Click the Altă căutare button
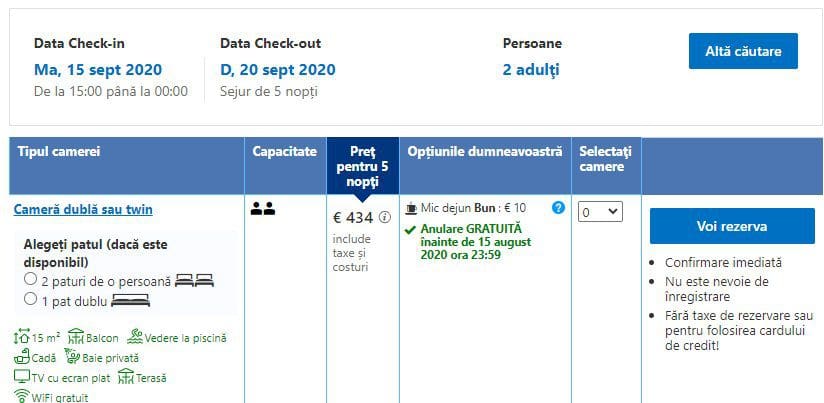Viewport: 824px width, 403px height. coord(743,51)
